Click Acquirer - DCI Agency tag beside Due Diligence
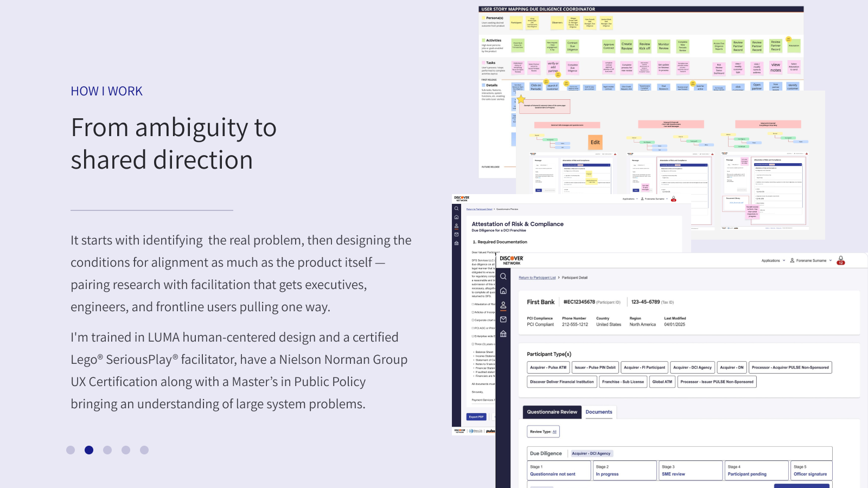 coord(591,453)
